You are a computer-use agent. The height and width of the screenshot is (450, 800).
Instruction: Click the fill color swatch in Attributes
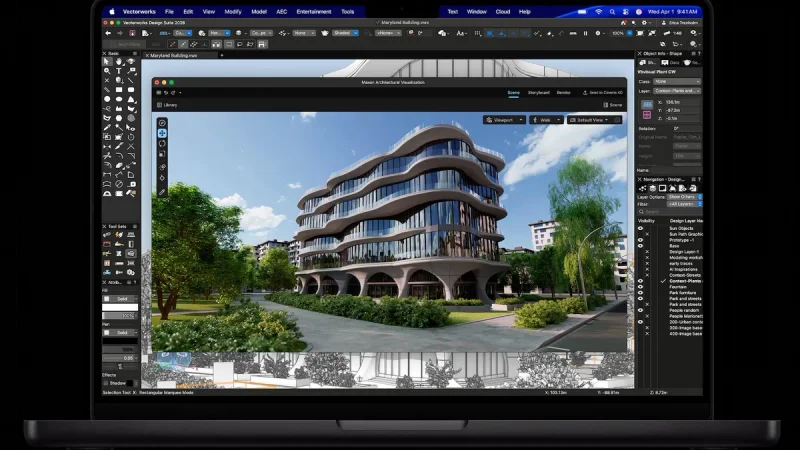(x=120, y=308)
